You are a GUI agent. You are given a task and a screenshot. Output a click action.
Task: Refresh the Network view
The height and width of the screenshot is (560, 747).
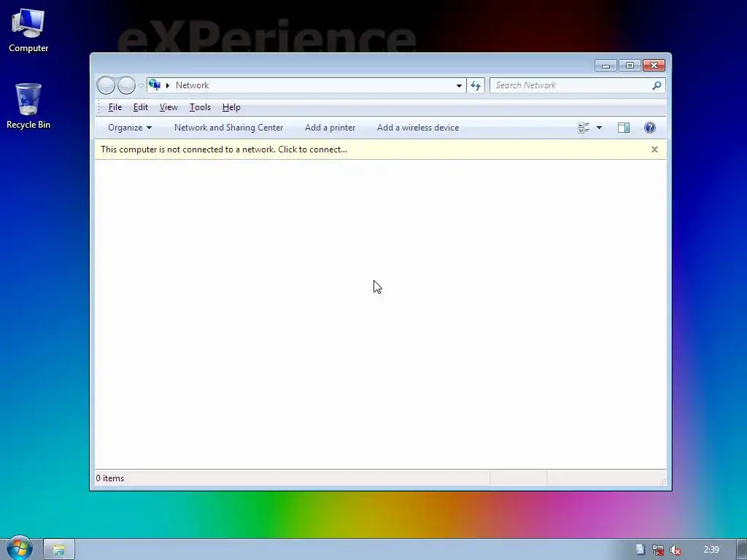click(x=476, y=86)
